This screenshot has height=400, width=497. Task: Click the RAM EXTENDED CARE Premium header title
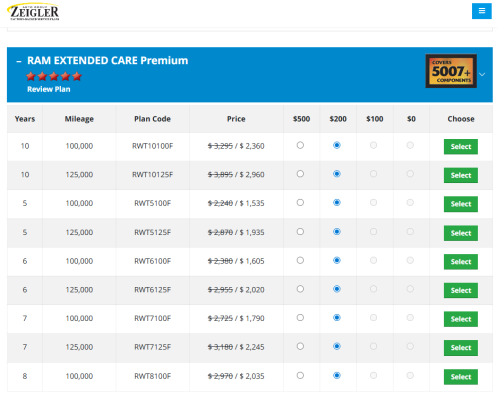[107, 60]
